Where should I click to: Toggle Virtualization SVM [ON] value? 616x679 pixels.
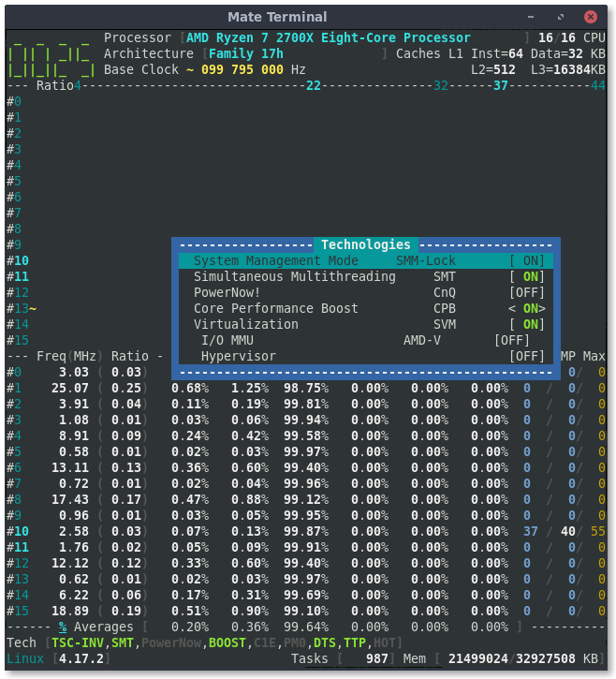point(527,324)
